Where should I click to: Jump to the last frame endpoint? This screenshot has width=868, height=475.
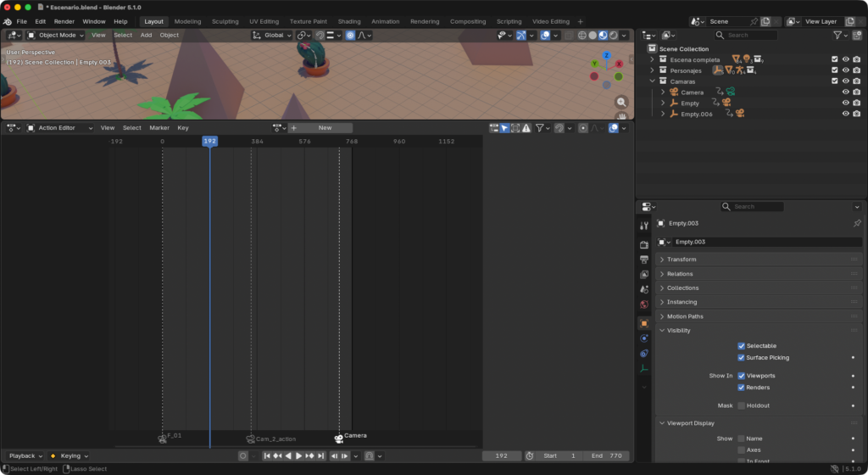(320, 455)
